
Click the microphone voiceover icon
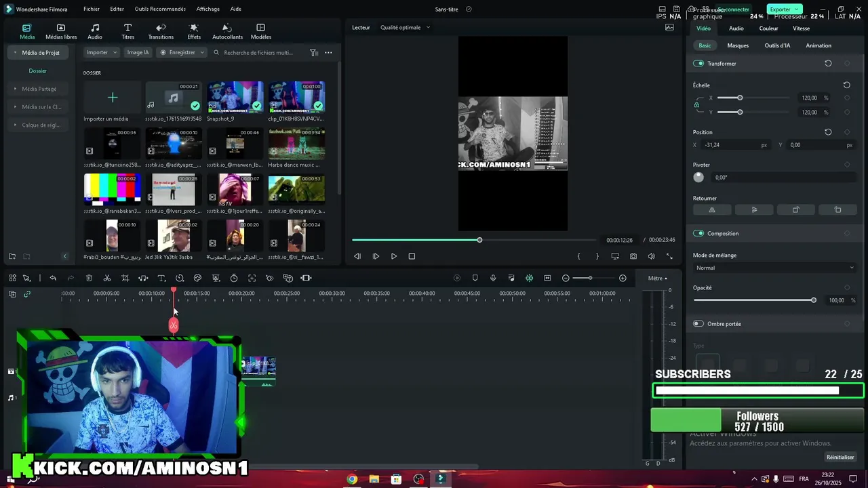point(493,278)
